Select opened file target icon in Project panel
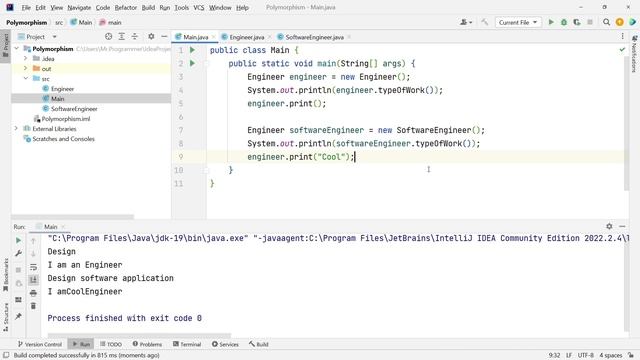The height and width of the screenshot is (360, 640). pyautogui.click(x=109, y=37)
